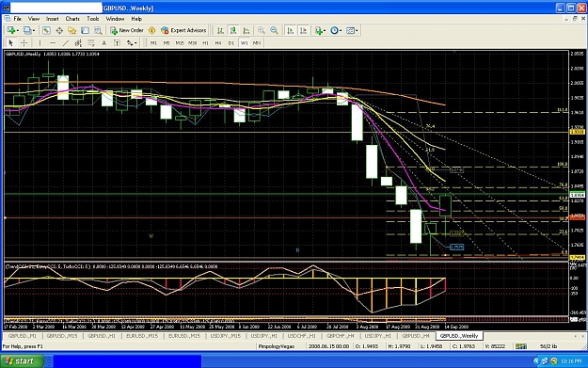Toggle the Expert Advisors button
The height and width of the screenshot is (368, 588).
[183, 30]
